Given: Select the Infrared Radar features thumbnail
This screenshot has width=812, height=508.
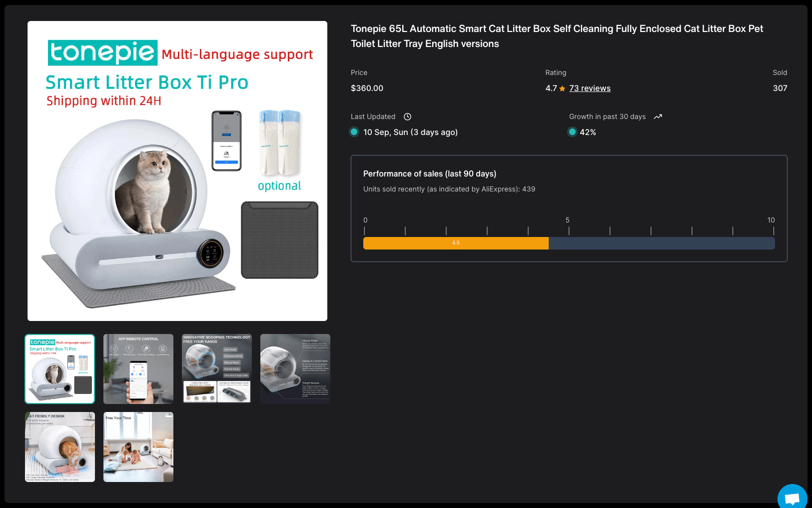Looking at the screenshot, I should [295, 369].
